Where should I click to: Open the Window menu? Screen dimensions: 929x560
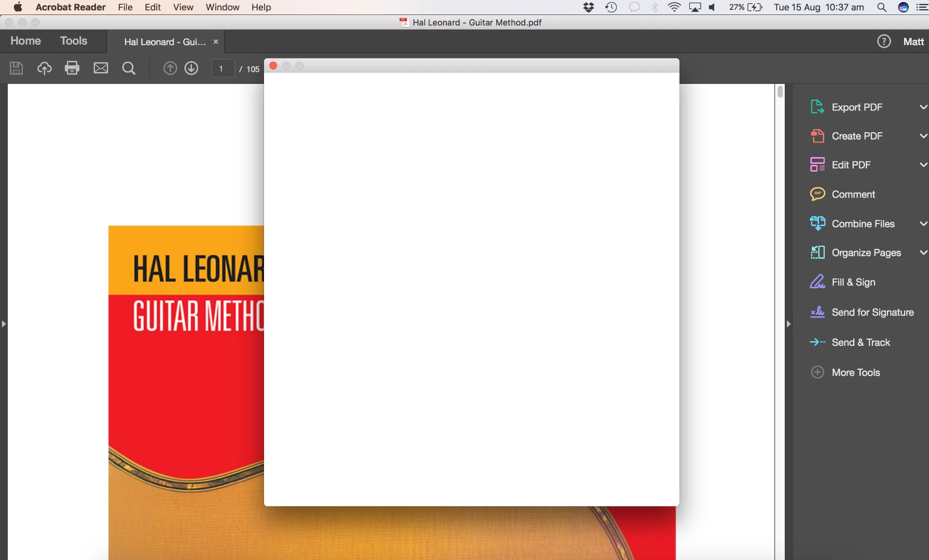coord(223,7)
